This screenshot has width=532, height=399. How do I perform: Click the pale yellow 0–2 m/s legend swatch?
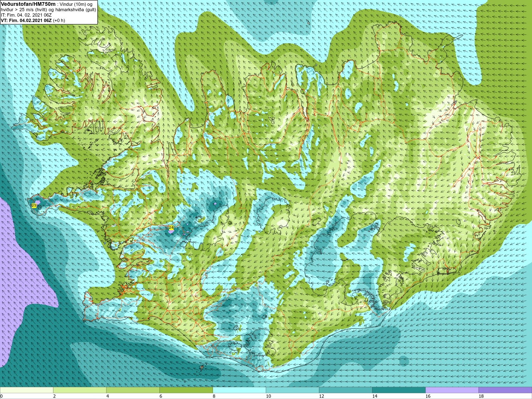tap(27, 390)
